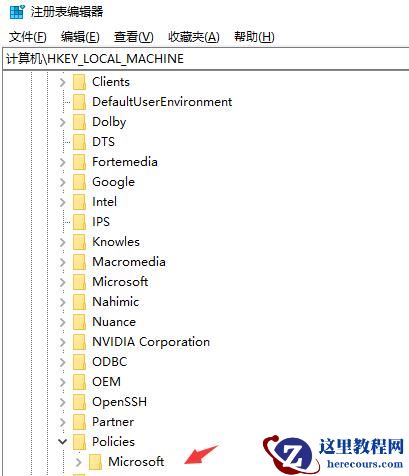Click the Policies folder icon
The image size is (409, 476).
pyautogui.click(x=79, y=442)
